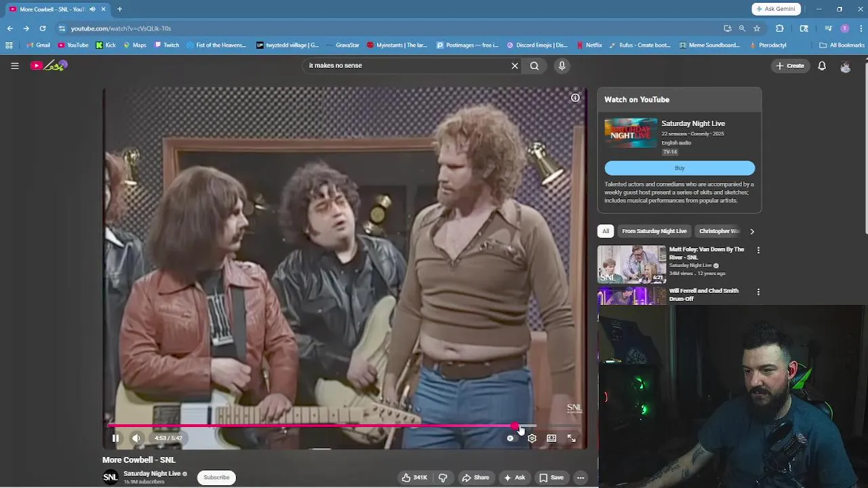Open the Matt Foley Van Down By The River thumbnail
868x488 pixels.
point(632,264)
